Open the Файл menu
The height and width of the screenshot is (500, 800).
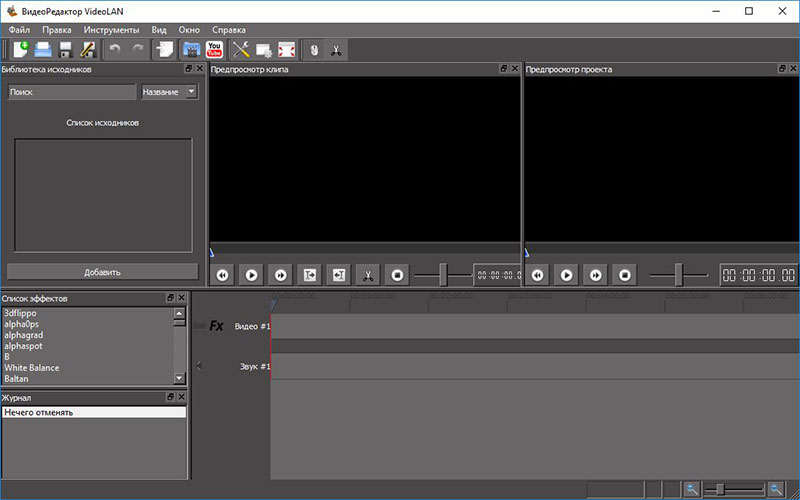click(x=19, y=30)
